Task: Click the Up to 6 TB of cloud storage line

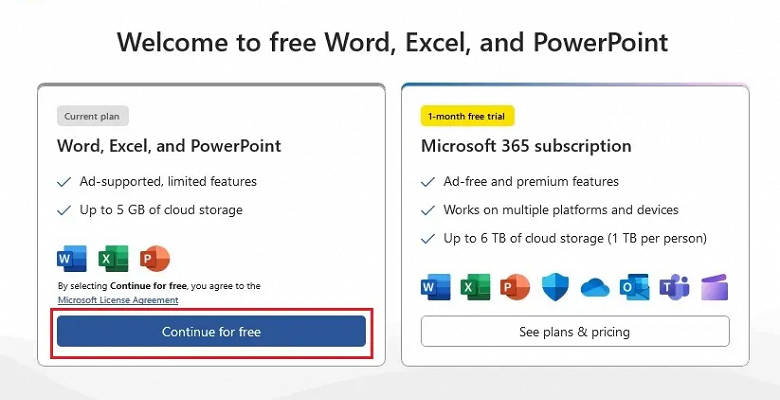Action: click(575, 238)
